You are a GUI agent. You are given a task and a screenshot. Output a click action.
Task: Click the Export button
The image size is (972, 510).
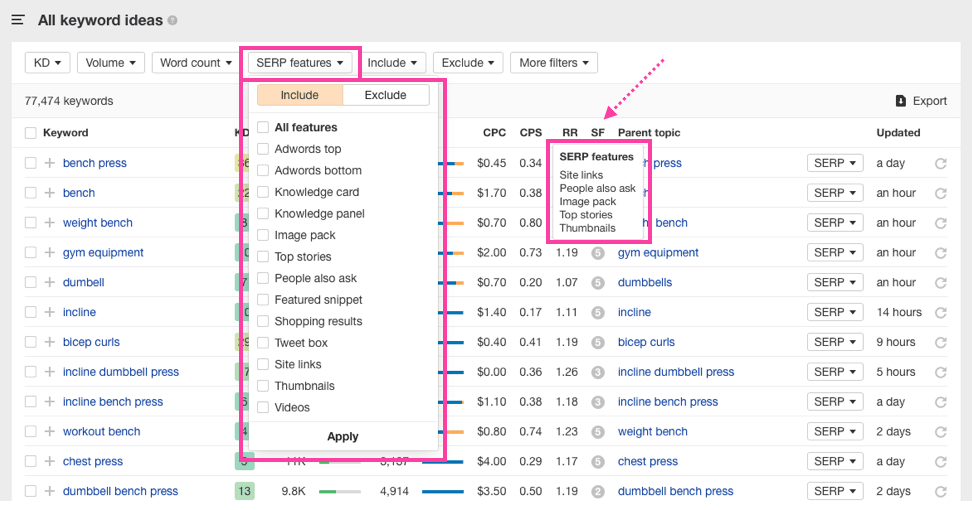[x=921, y=100]
